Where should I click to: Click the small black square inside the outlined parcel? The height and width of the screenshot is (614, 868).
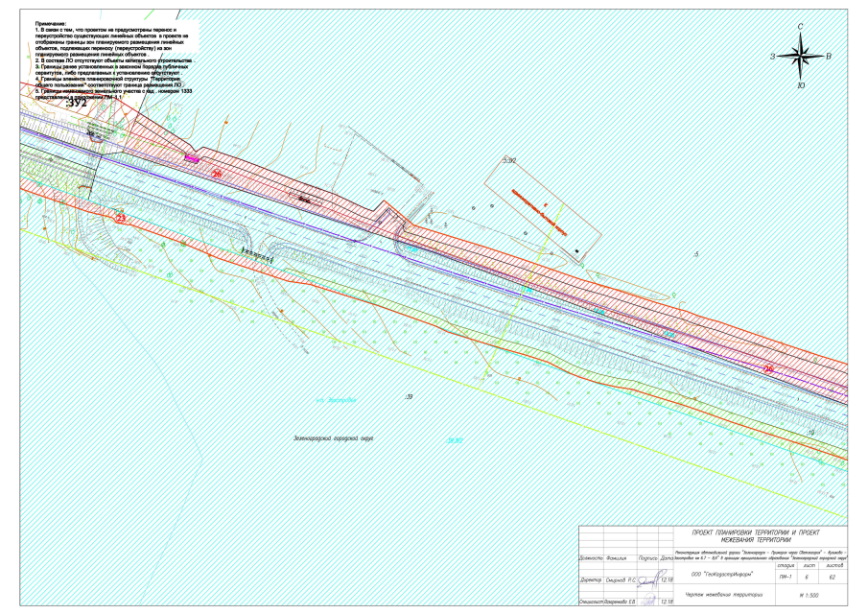coord(577,249)
